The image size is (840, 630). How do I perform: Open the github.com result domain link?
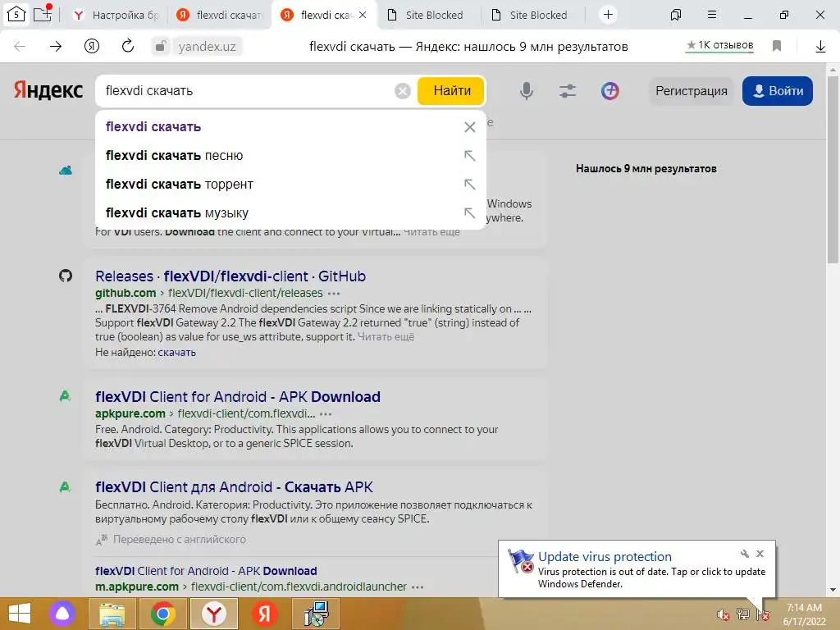126,293
